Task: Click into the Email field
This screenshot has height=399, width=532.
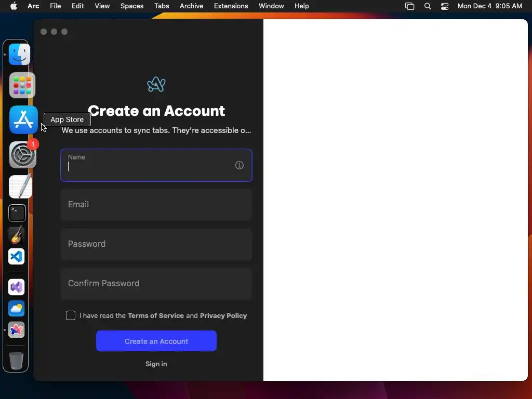Action: pos(156,205)
